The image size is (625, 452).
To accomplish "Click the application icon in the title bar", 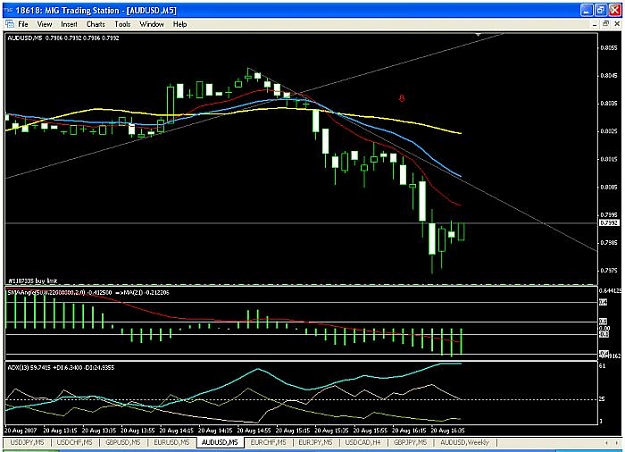I will coord(9,10).
